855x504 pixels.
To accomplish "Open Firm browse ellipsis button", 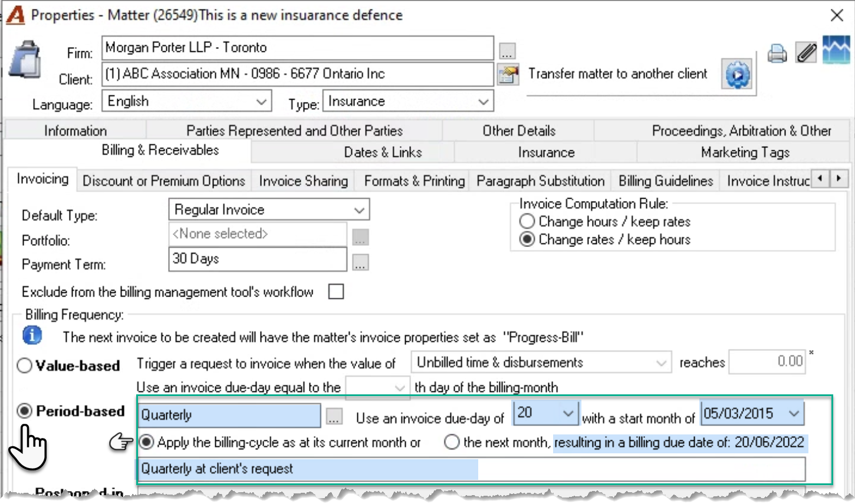I will [507, 51].
